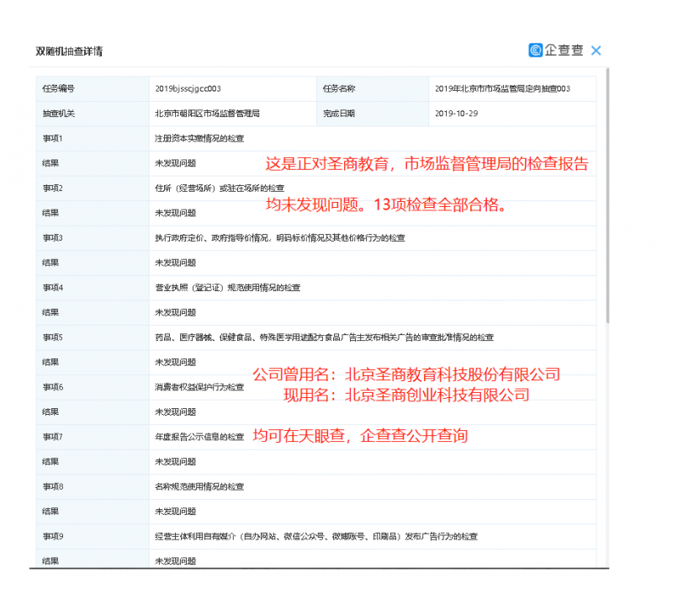
Task: Select 药品、医疗器械、保健食品 advertising check text
Action: coord(325,337)
